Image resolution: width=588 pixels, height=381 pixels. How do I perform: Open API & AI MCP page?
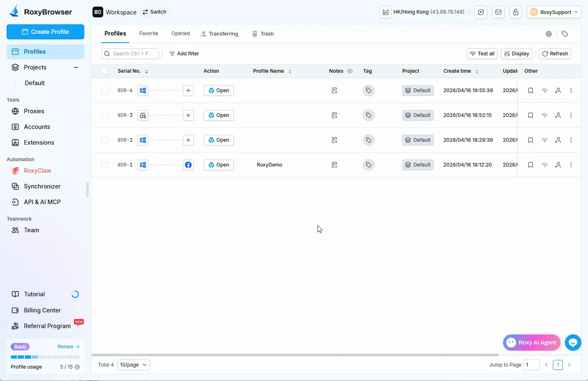coord(45,202)
